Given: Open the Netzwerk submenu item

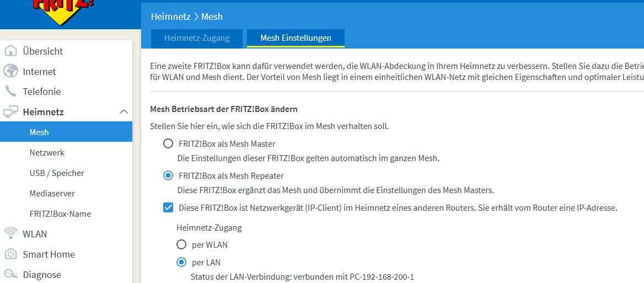Looking at the screenshot, I should point(47,152).
